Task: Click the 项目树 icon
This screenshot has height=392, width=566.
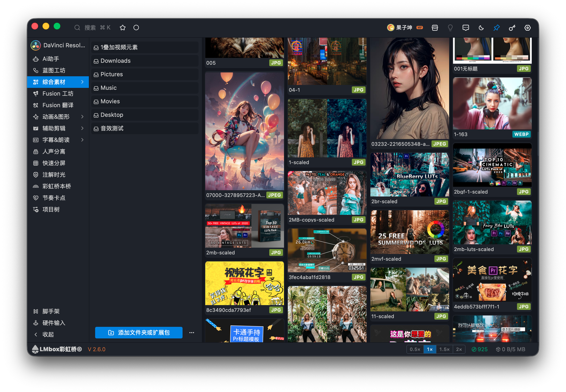Action: point(36,210)
